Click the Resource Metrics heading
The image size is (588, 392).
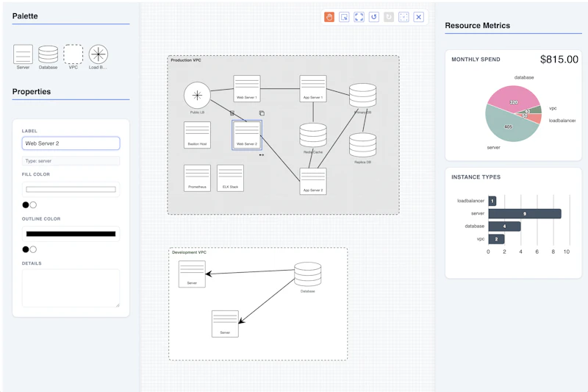coord(477,26)
